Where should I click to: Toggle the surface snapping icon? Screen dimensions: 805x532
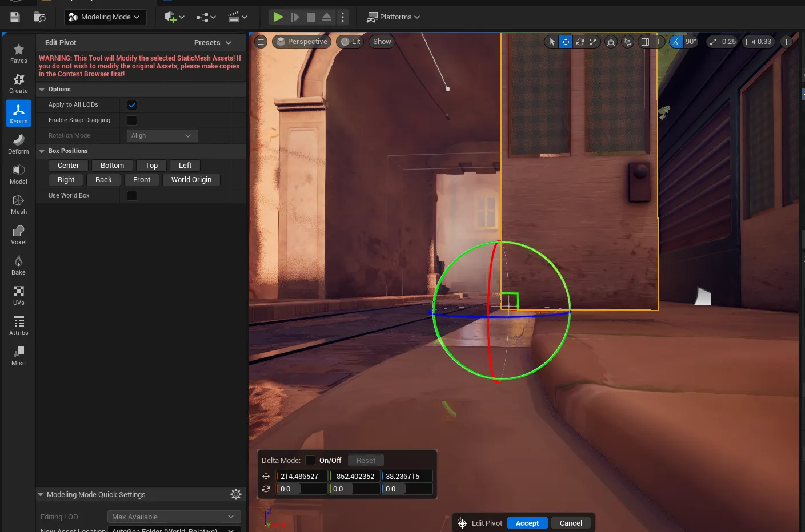click(x=628, y=42)
